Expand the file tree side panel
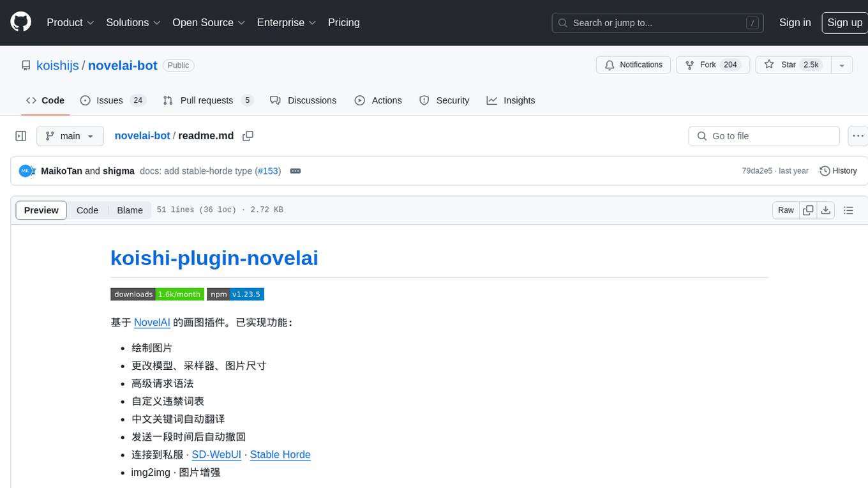 (20, 136)
